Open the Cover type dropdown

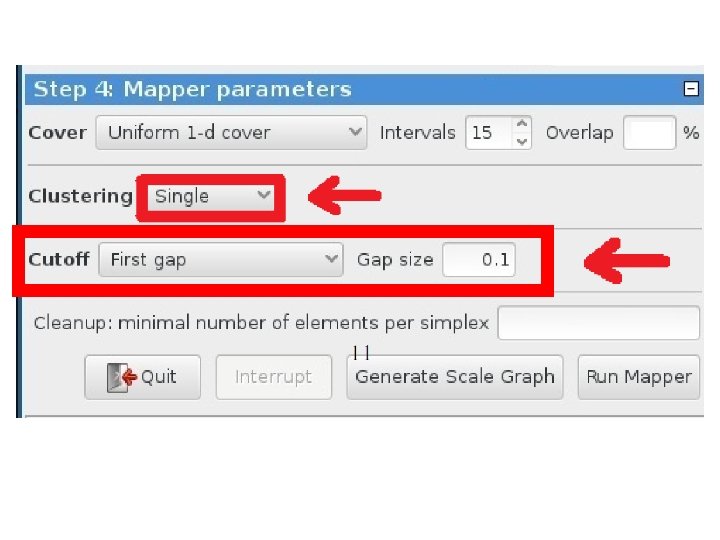pyautogui.click(x=232, y=132)
